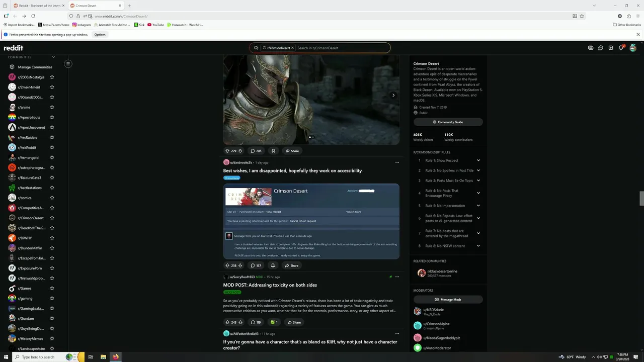
Task: Open the Instagram bookmark
Action: [x=82, y=25]
